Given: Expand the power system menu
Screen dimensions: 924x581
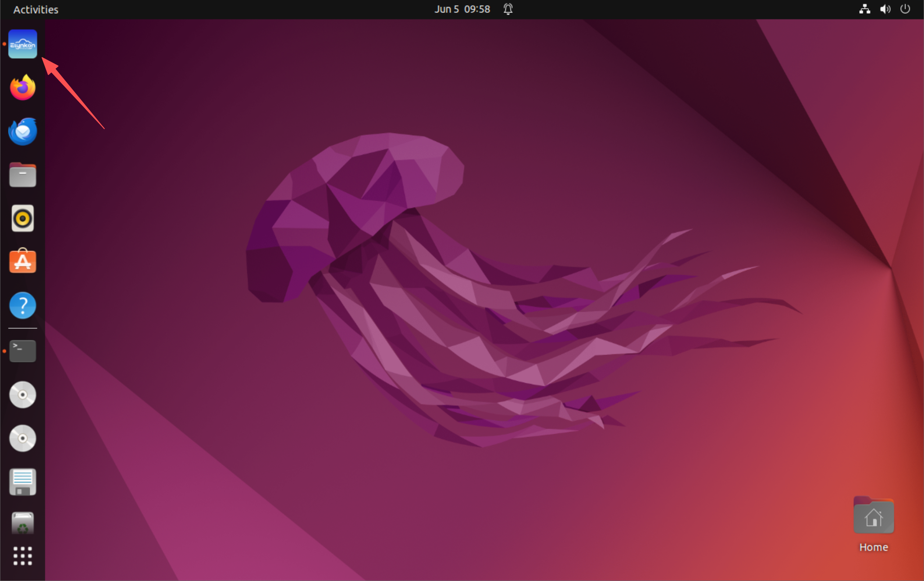Looking at the screenshot, I should 905,9.
